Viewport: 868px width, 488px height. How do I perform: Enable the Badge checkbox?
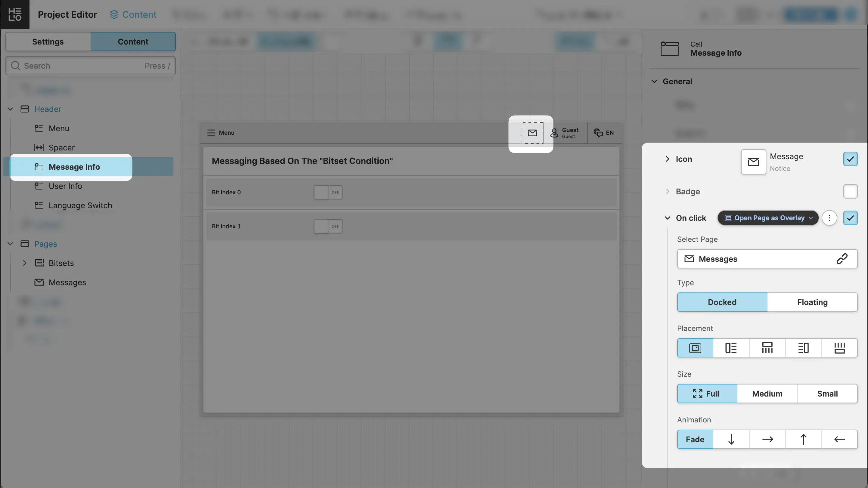(x=850, y=191)
